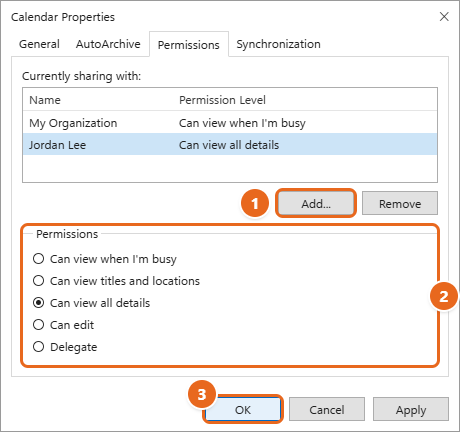
Task: Open the AutoArchive tab
Action: (108, 44)
